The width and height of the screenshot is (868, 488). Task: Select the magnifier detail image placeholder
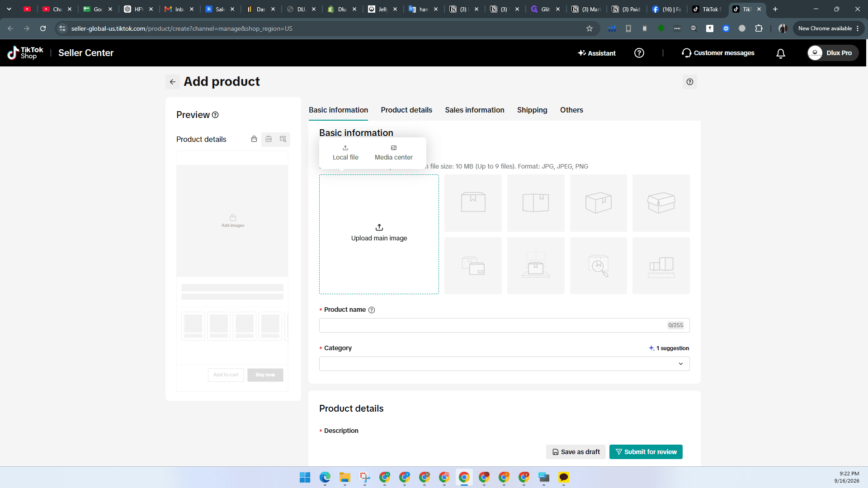coord(598,266)
